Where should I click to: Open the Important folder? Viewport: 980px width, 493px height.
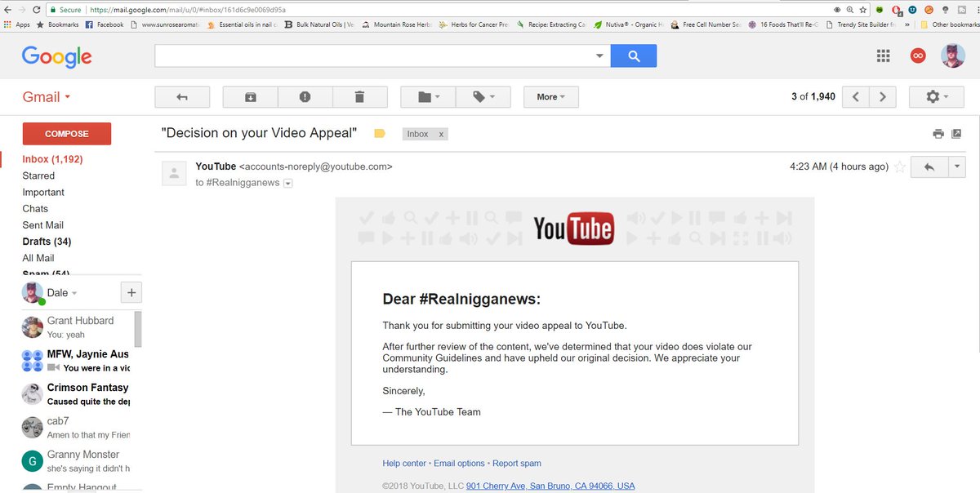pos(43,192)
